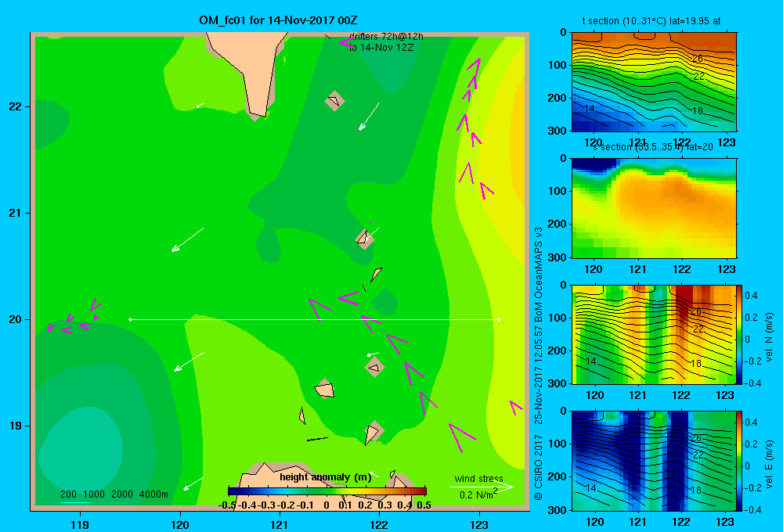Viewport: 783px width, 532px height.
Task: Click the 'vel. E (m/s)' axis label
Action: tap(770, 463)
